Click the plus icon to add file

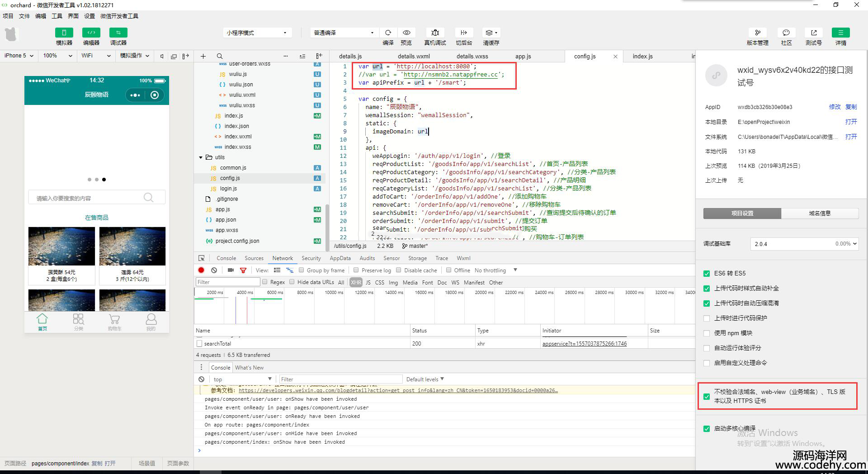pyautogui.click(x=203, y=56)
